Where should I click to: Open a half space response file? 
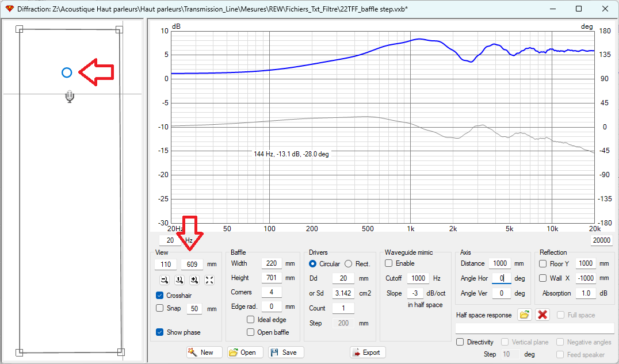524,315
